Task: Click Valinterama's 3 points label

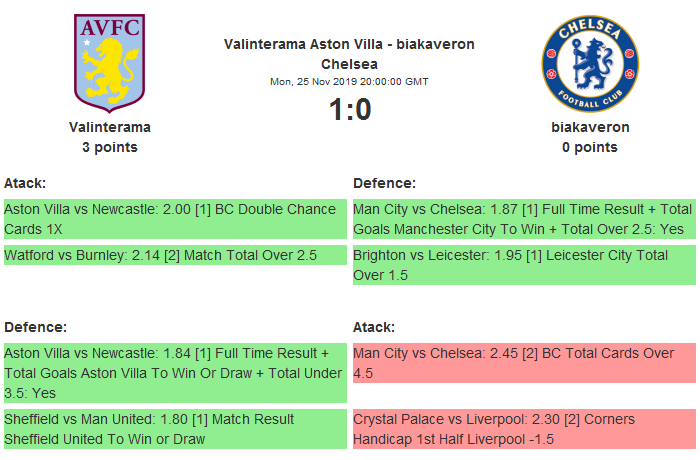Action: pyautogui.click(x=110, y=147)
